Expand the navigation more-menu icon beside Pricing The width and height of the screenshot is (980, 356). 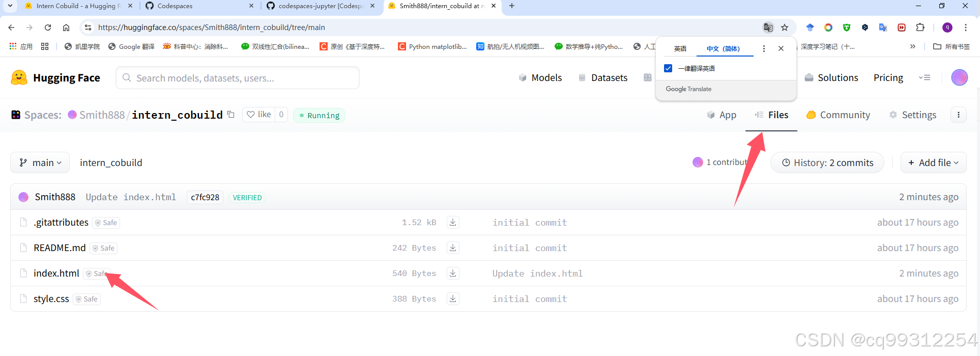(x=925, y=77)
